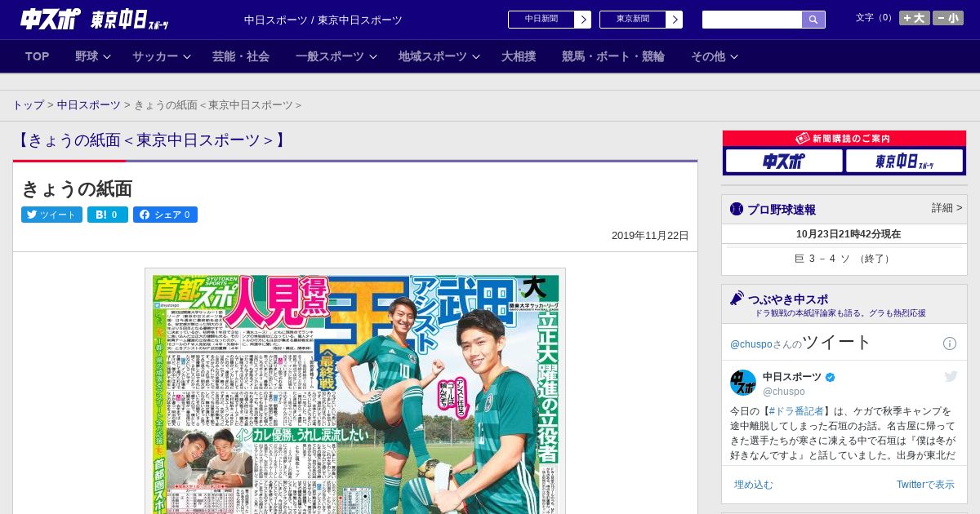The image size is (980, 514).
Task: Click 埋め込む embed link
Action: pos(753,485)
